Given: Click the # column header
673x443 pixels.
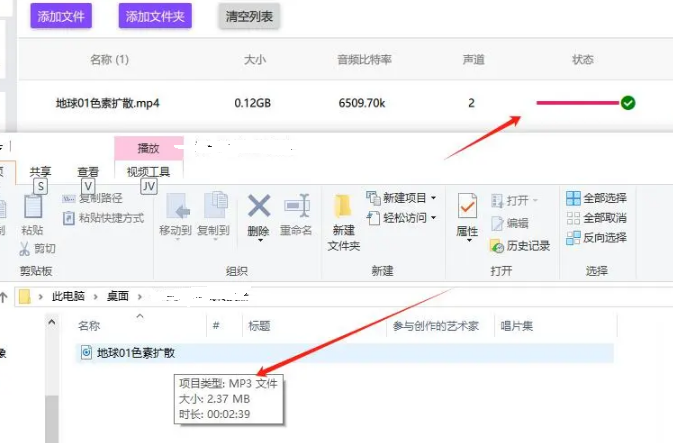Looking at the screenshot, I should coord(216,326).
